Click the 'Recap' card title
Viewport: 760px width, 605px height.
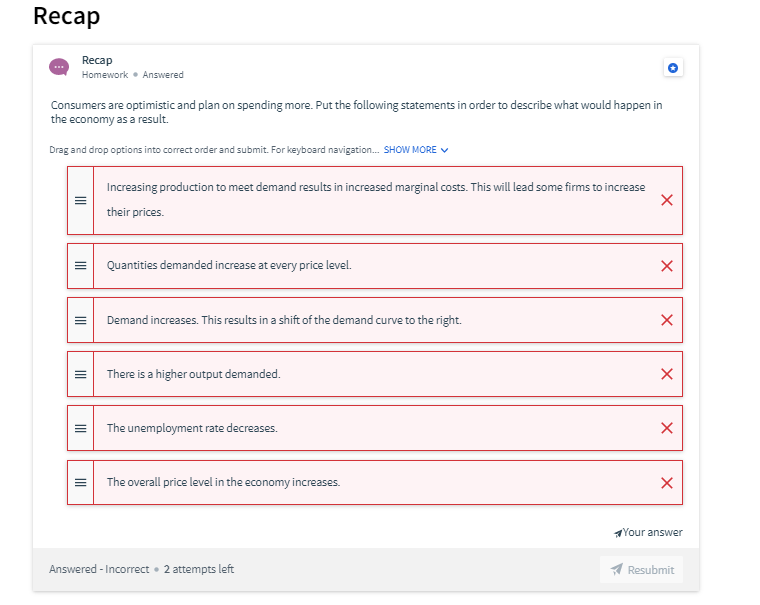click(97, 60)
